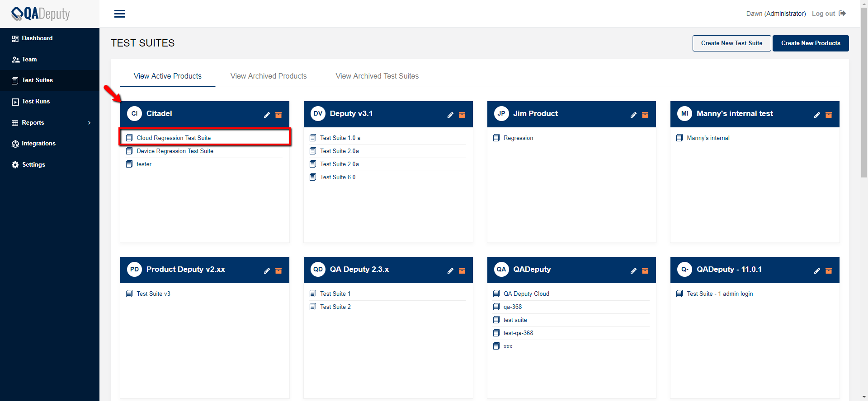Edit the Deputy v3.1 product pencil icon
Image resolution: width=868 pixels, height=401 pixels.
[x=450, y=115]
